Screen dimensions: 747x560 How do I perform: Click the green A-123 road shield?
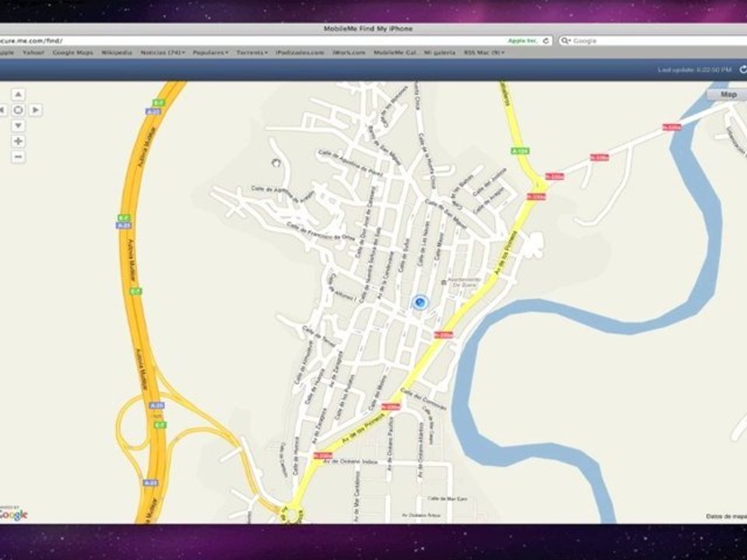pos(520,151)
